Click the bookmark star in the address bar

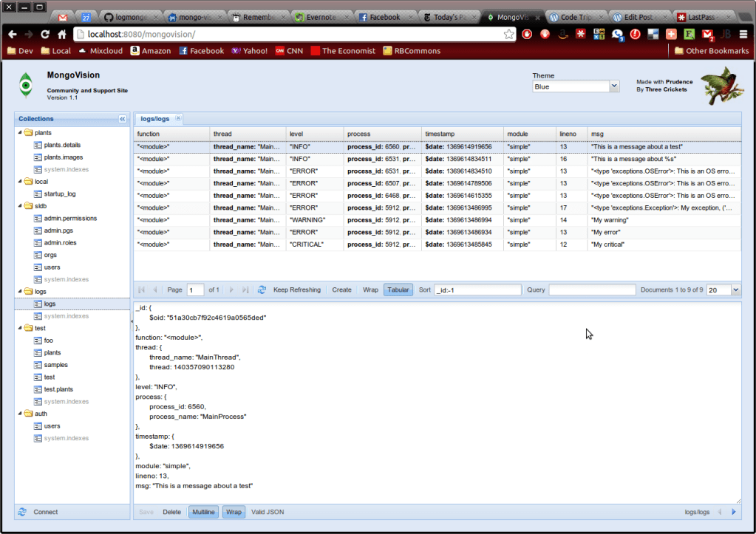click(508, 34)
